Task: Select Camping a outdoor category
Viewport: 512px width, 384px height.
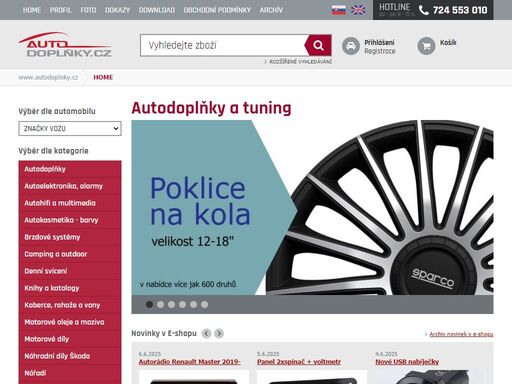Action: point(70,254)
